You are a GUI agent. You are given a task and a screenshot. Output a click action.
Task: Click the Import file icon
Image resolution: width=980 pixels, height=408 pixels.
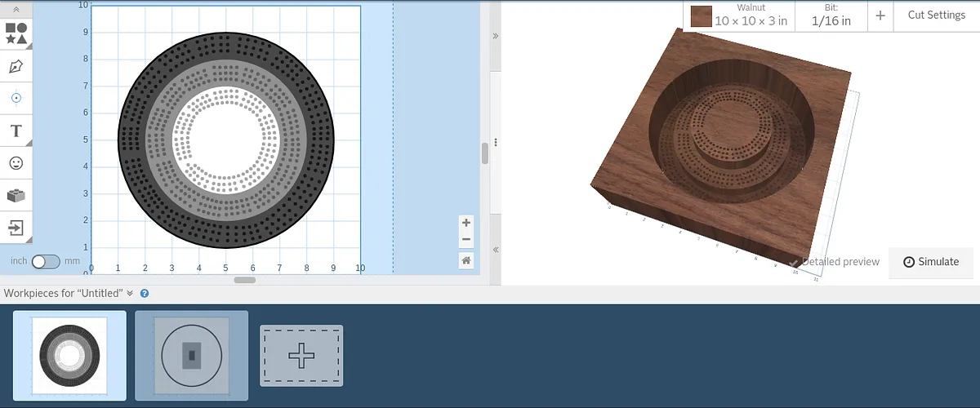[16, 227]
